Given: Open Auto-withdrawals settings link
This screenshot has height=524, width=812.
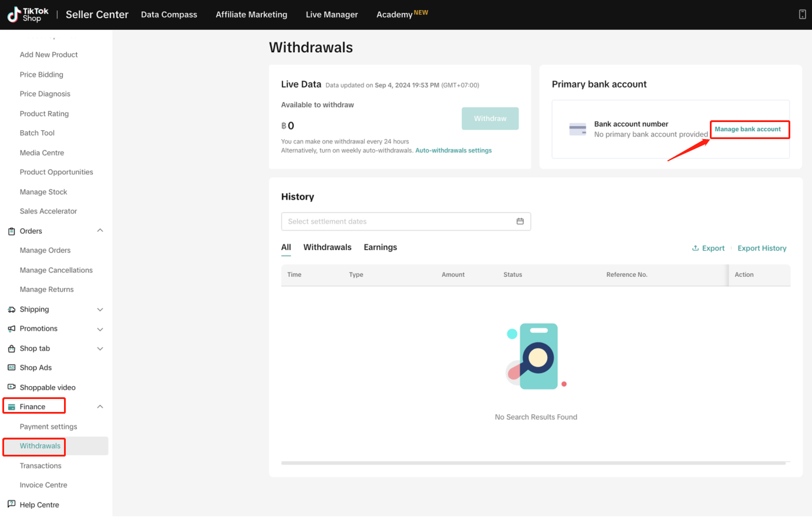Looking at the screenshot, I should click(453, 151).
